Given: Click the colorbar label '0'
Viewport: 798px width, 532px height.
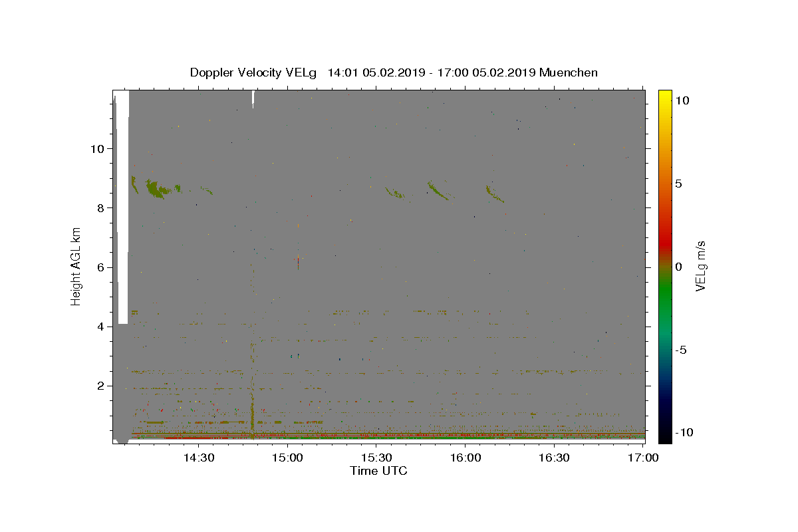Looking at the screenshot, I should (678, 267).
